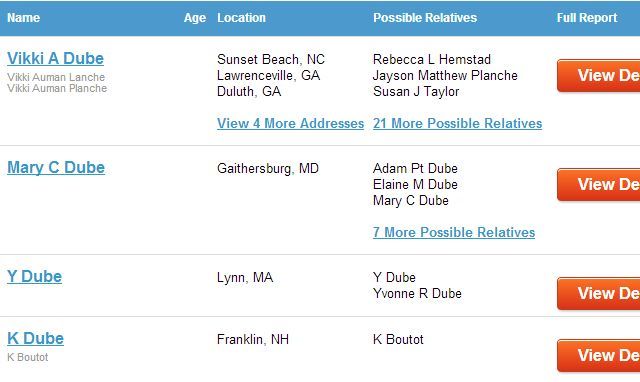This screenshot has width=640, height=382.
Task: Click the Age column header
Action: [195, 18]
